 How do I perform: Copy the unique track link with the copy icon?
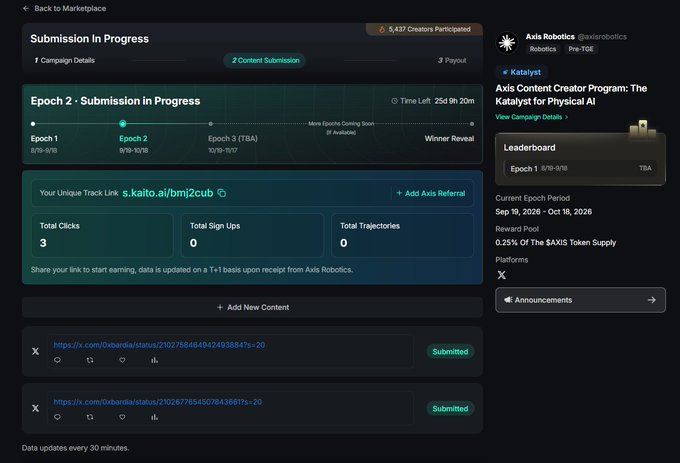point(222,193)
